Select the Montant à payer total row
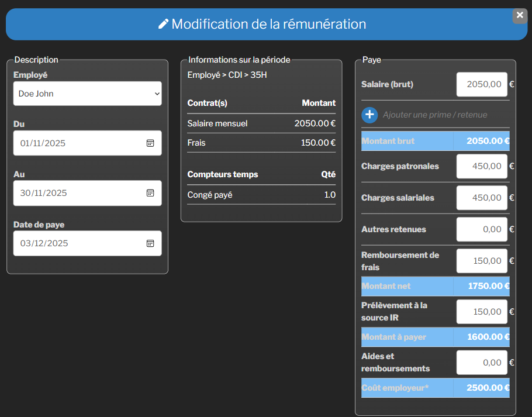The image size is (532, 417). click(435, 337)
